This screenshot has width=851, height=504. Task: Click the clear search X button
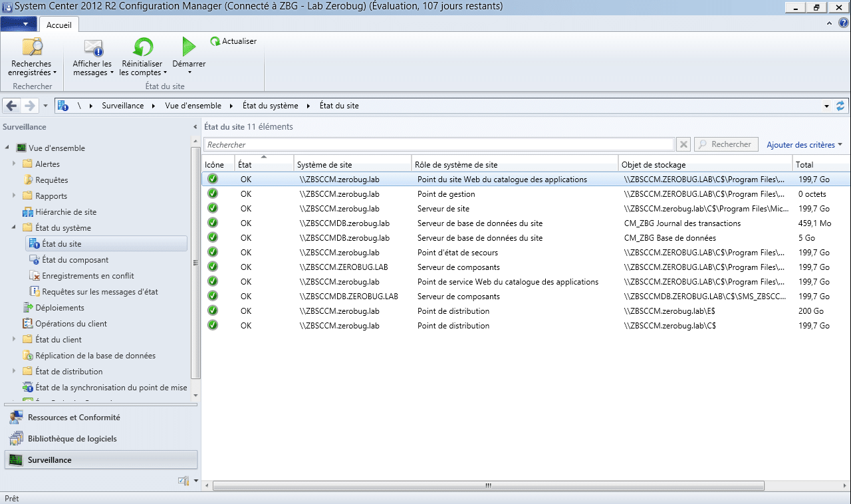pyautogui.click(x=683, y=144)
